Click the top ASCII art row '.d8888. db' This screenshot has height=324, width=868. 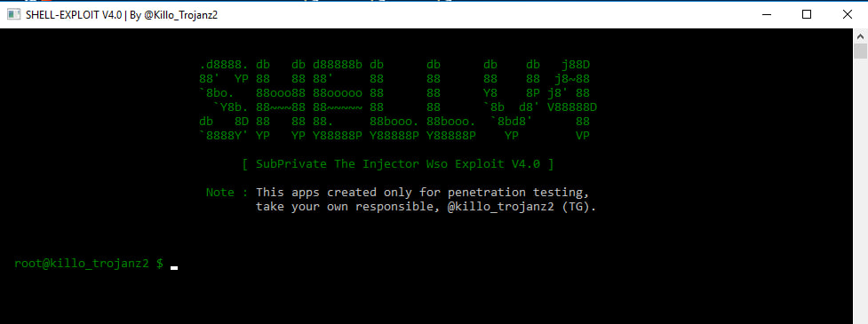click(394, 65)
